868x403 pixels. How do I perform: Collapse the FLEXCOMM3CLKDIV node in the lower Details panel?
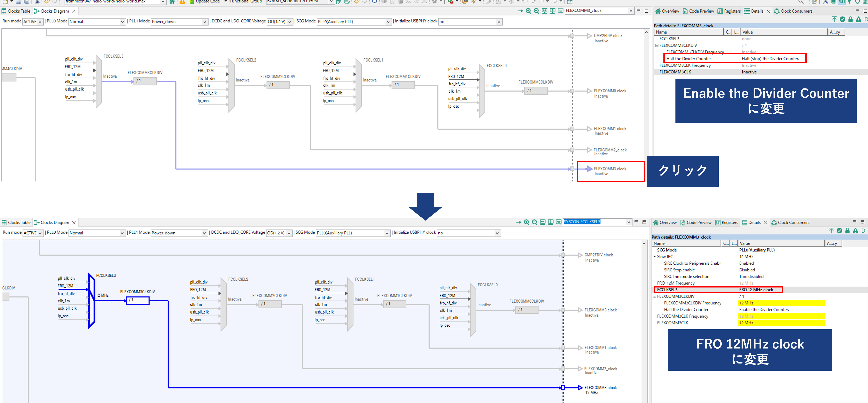tap(654, 296)
